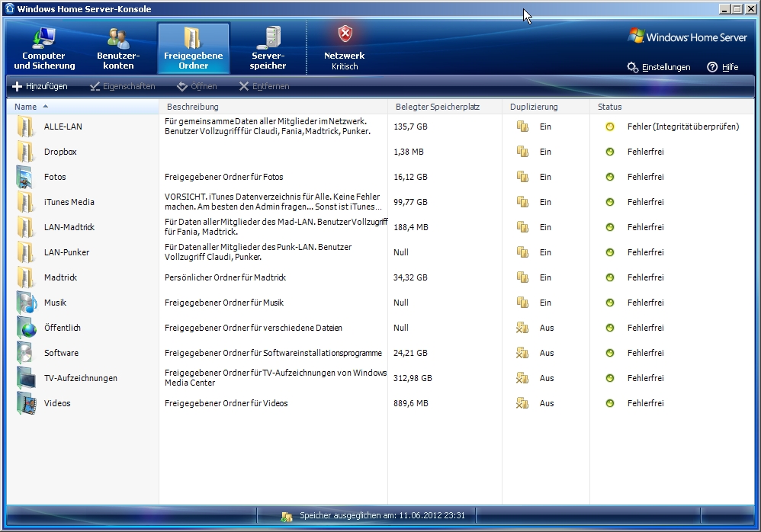Click Windows Home Server logo
Screen dimensions: 761x532
pyautogui.click(x=687, y=37)
